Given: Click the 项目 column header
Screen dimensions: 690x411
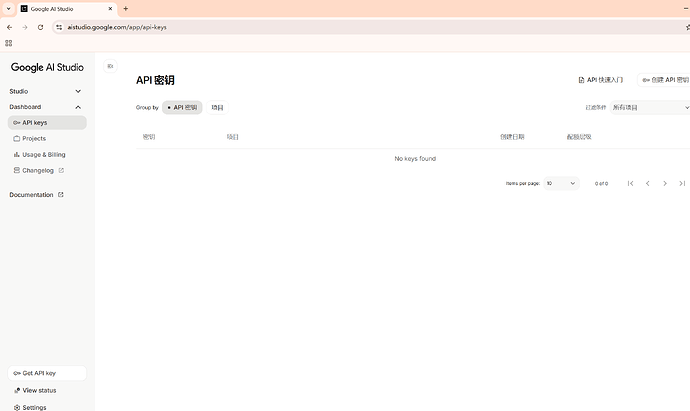Looking at the screenshot, I should coord(232,137).
